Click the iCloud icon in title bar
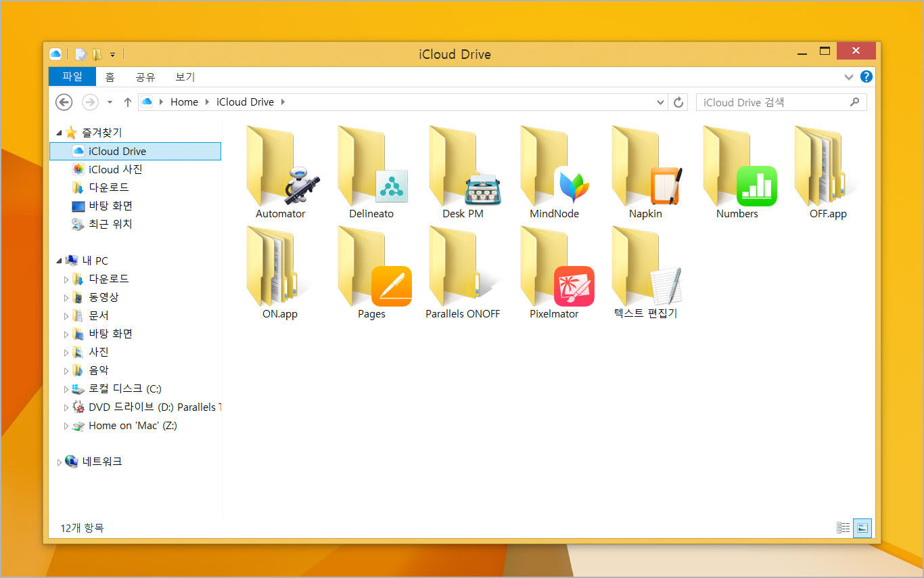924x578 pixels. click(55, 54)
